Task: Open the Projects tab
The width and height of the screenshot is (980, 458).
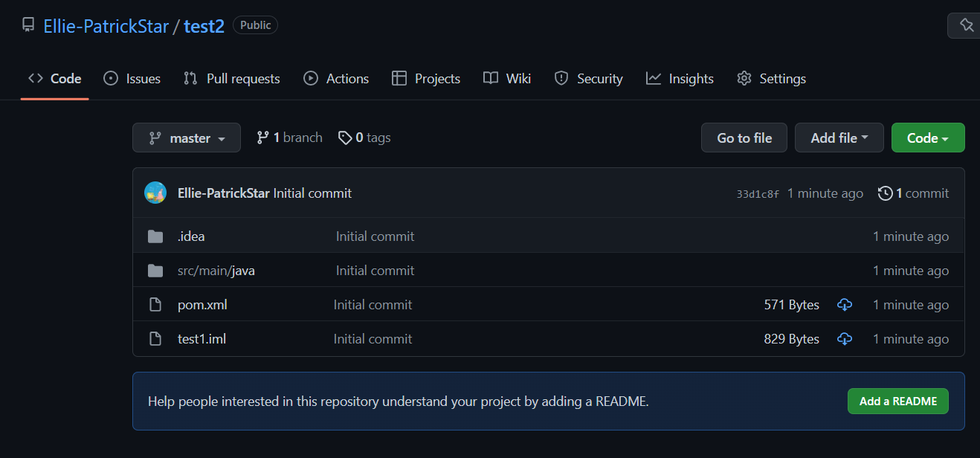Action: click(426, 78)
